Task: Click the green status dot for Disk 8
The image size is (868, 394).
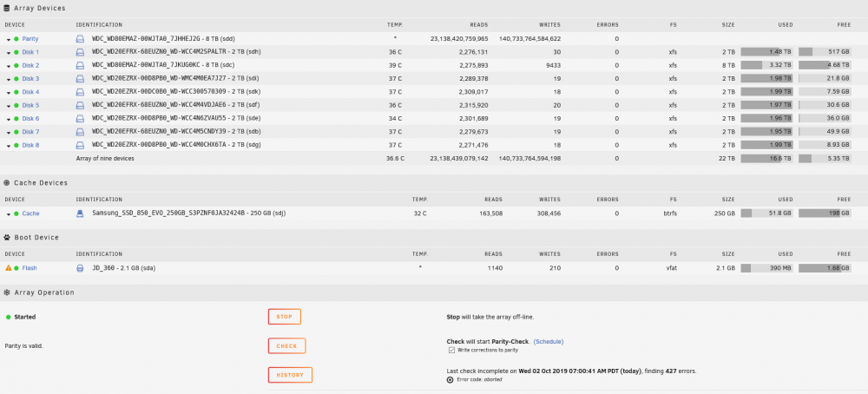Action: pyautogui.click(x=16, y=146)
